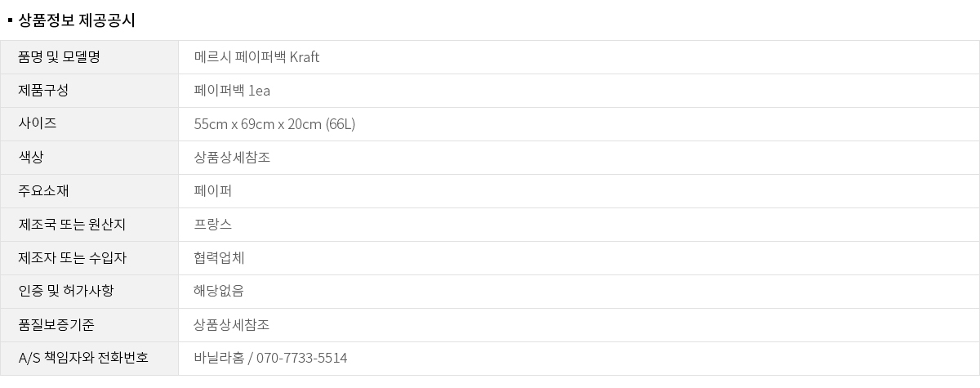Click the 협력업체 value

(x=220, y=258)
